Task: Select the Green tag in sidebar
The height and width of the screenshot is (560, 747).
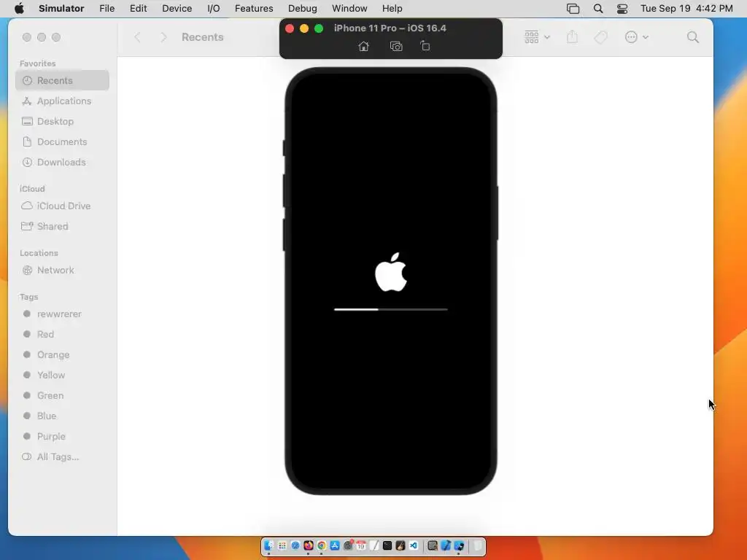Action: pos(62,396)
